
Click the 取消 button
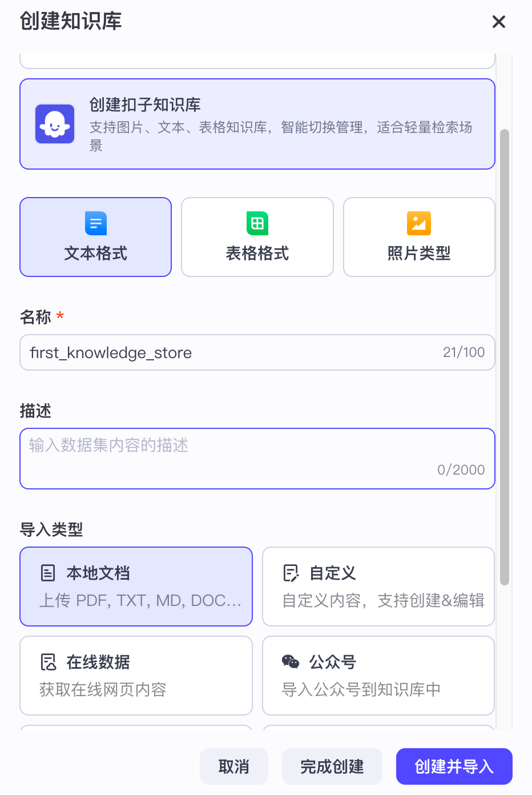click(234, 766)
